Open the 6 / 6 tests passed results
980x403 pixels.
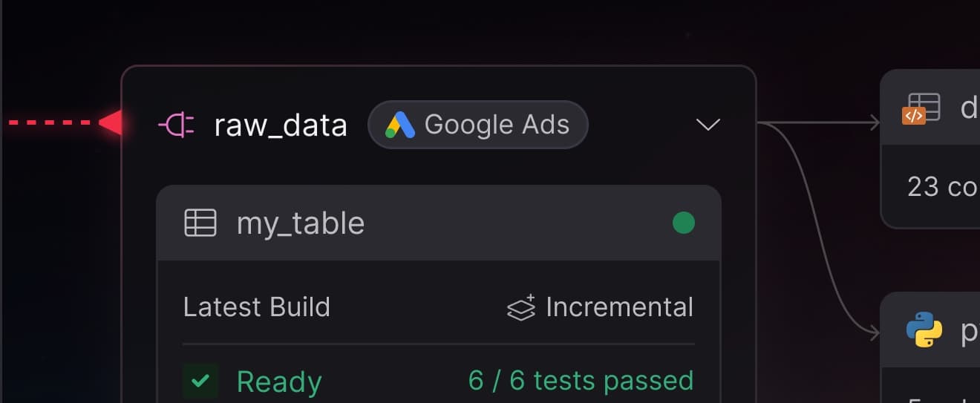pos(581,381)
